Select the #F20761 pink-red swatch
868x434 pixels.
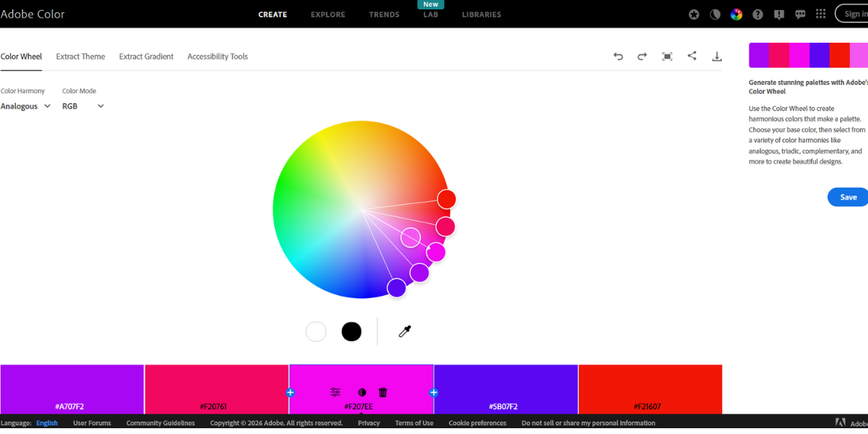217,389
